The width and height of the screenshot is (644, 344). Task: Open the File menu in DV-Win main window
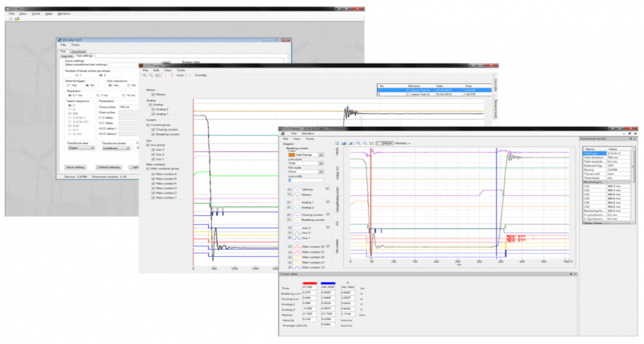tap(11, 13)
